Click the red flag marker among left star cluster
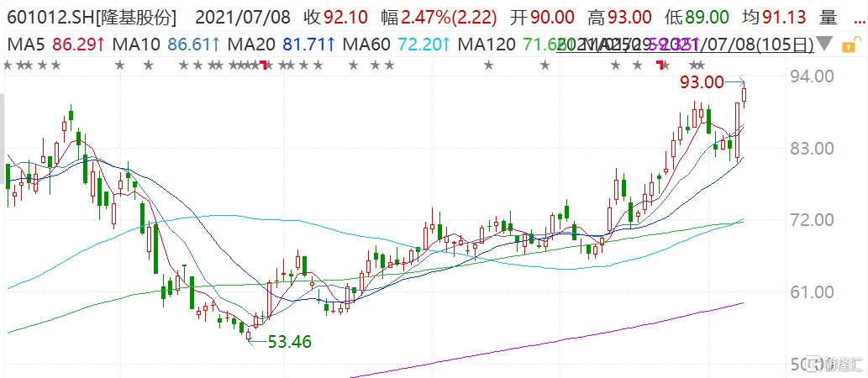868x378 pixels. tap(264, 65)
